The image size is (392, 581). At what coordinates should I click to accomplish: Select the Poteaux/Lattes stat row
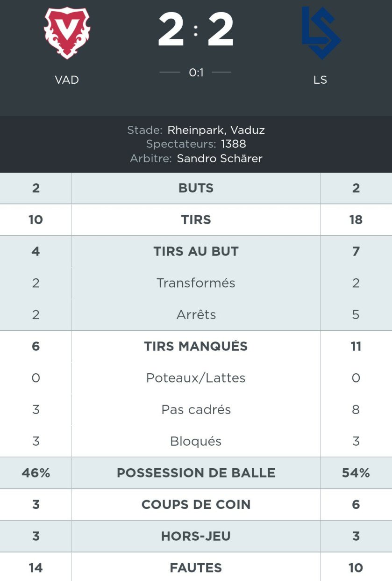point(196,378)
